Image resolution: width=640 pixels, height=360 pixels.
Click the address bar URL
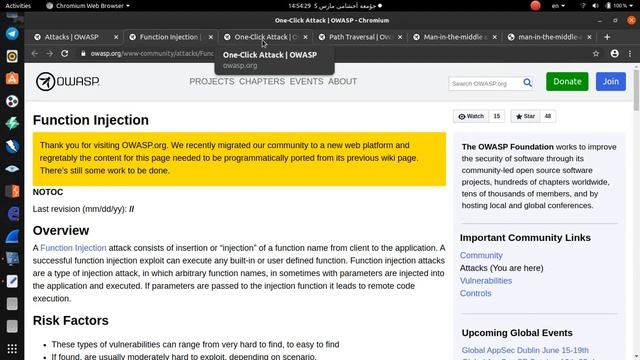(152, 53)
